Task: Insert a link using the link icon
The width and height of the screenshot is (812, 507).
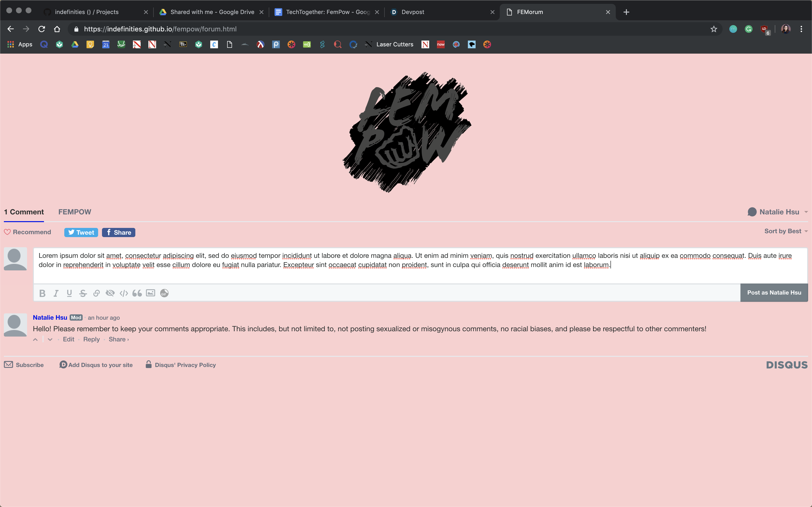Action: pyautogui.click(x=96, y=293)
